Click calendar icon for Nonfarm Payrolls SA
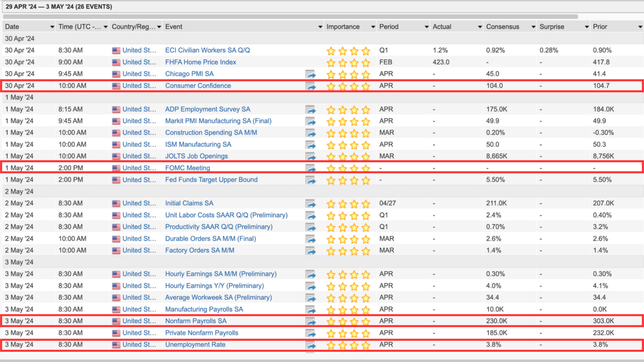 tap(311, 322)
